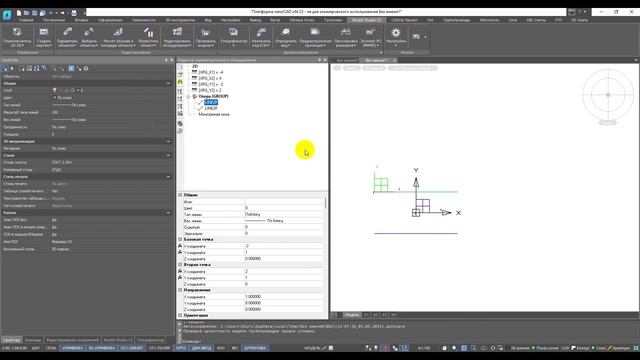The height and width of the screenshot is (360, 640).
Task: Click the yellow-highlighted icon in editor side toolbar
Action: (180, 82)
